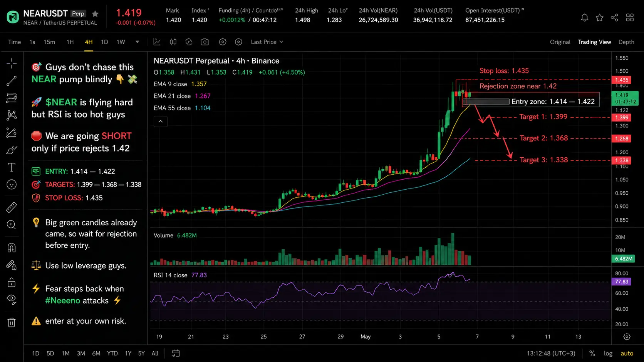Change the candlestick chart style
The height and width of the screenshot is (362, 644).
pyautogui.click(x=173, y=42)
